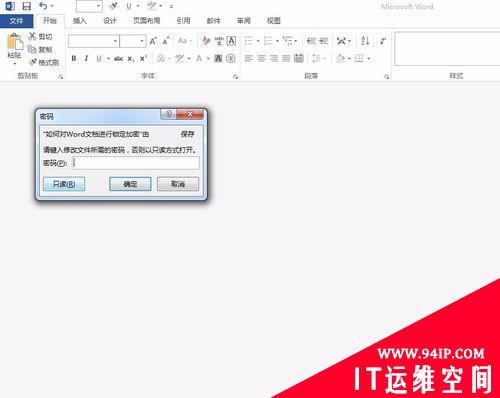Click the Sort (A-Z arrow) icon
Screen dimensions: 500x398
coord(365,41)
